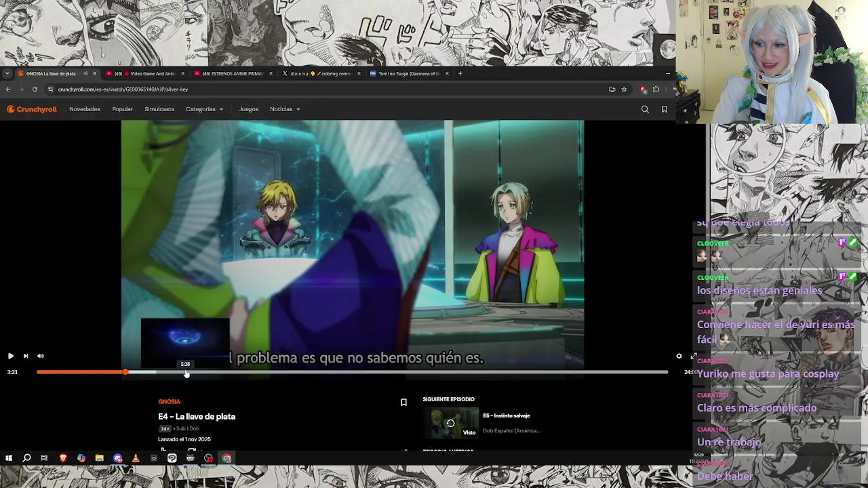868x488 pixels.
Task: Reload the current page
Action: click(x=35, y=89)
